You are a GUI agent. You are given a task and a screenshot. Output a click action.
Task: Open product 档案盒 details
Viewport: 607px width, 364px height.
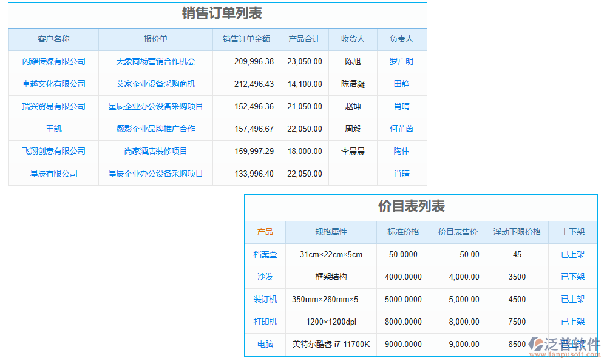265,254
